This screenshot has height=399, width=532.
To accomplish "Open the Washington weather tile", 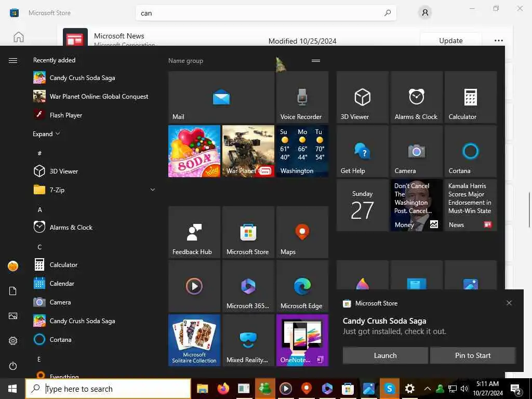I will 302,151.
